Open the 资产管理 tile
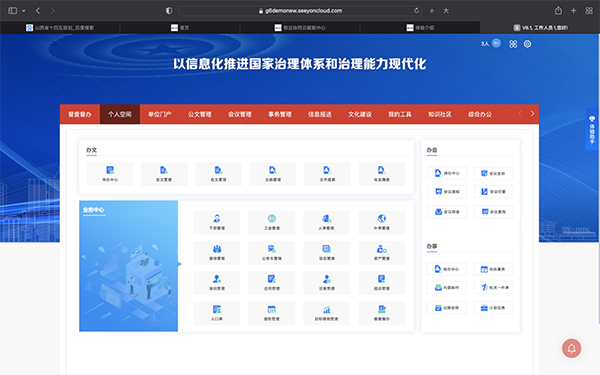The width and height of the screenshot is (600, 375). pyautogui.click(x=382, y=253)
